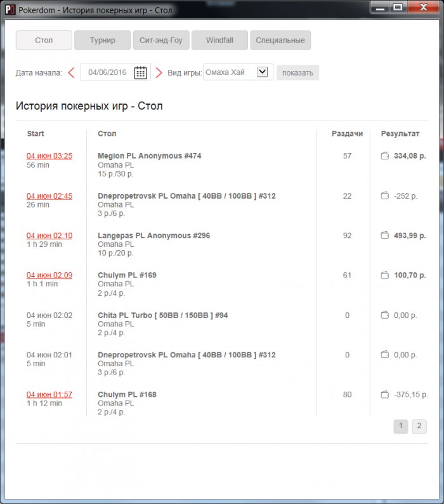The image size is (444, 504).
Task: Click wallet icon next to 100,70 р.
Action: [384, 275]
